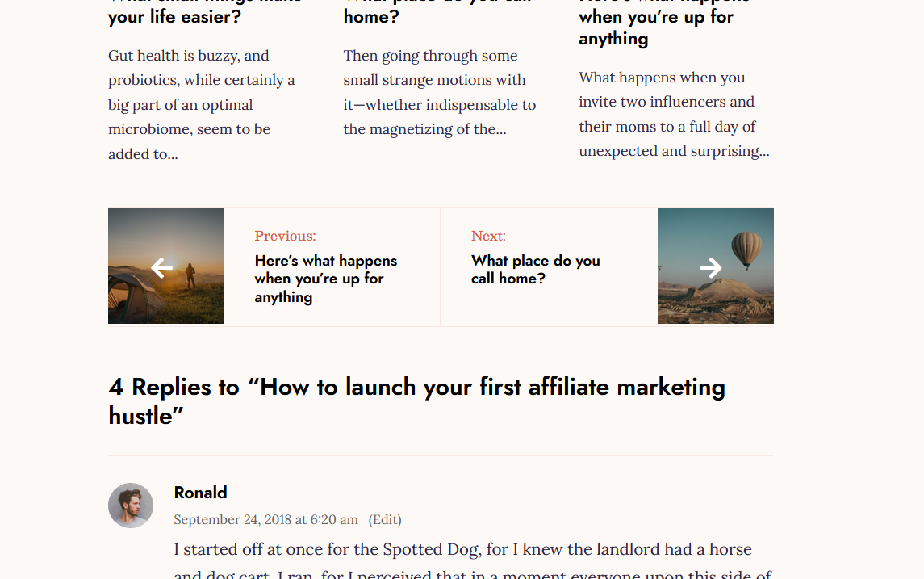Open Ronald's comment author name
The image size is (924, 579).
click(x=200, y=493)
